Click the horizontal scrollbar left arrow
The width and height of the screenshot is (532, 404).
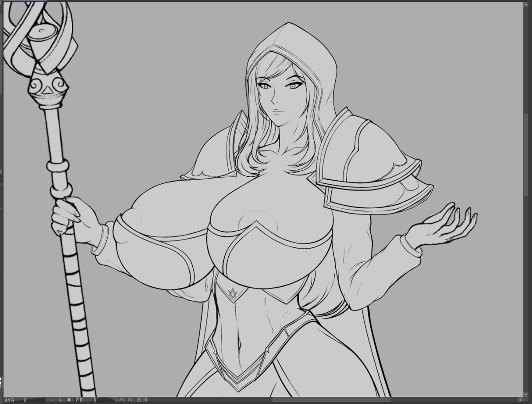146,400
